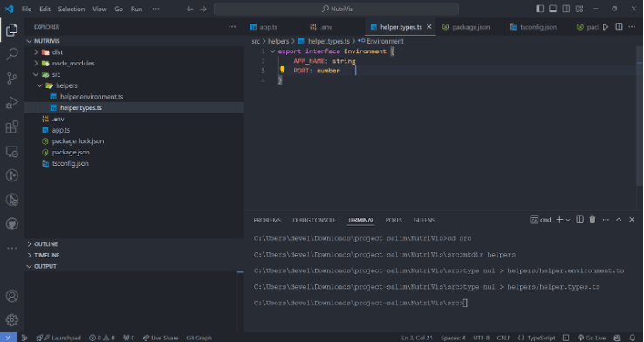644x342 pixels.
Task: Close the helper.types.ts tab
Action: [x=428, y=27]
